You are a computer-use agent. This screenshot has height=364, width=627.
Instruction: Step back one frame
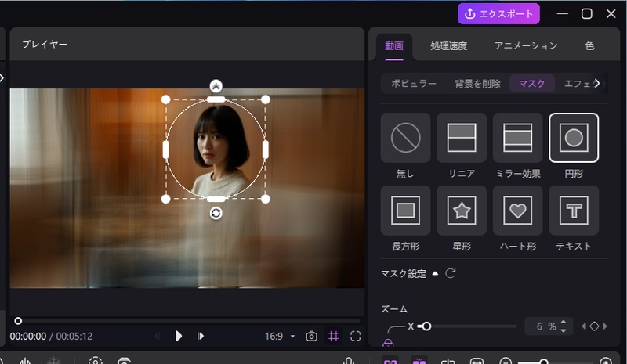tap(158, 336)
